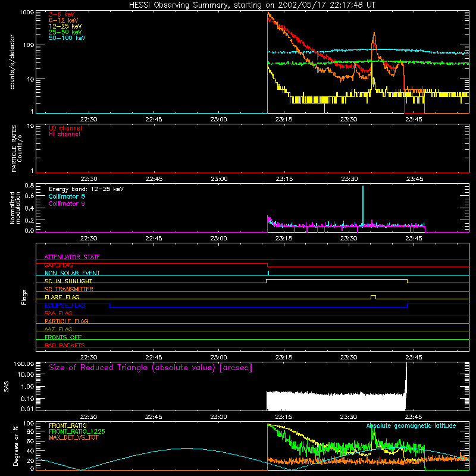The height and width of the screenshot is (476, 476).
Task: Select the green FRONT_RATIO_1225 legend label
Action: coord(77,431)
